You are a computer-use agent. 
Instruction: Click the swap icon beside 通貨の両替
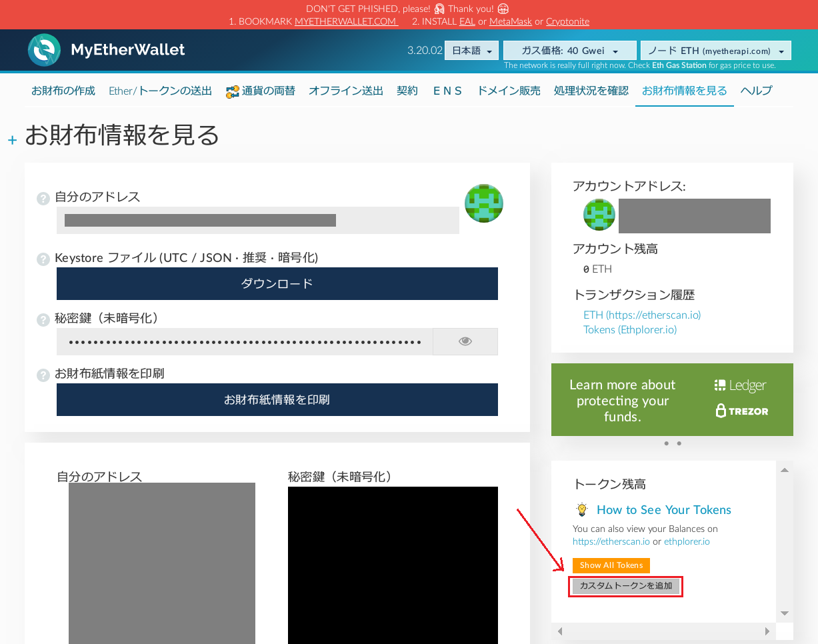233,91
